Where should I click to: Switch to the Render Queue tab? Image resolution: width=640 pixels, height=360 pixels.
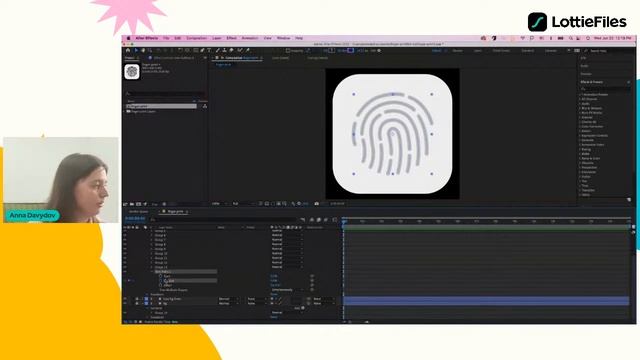[139, 211]
